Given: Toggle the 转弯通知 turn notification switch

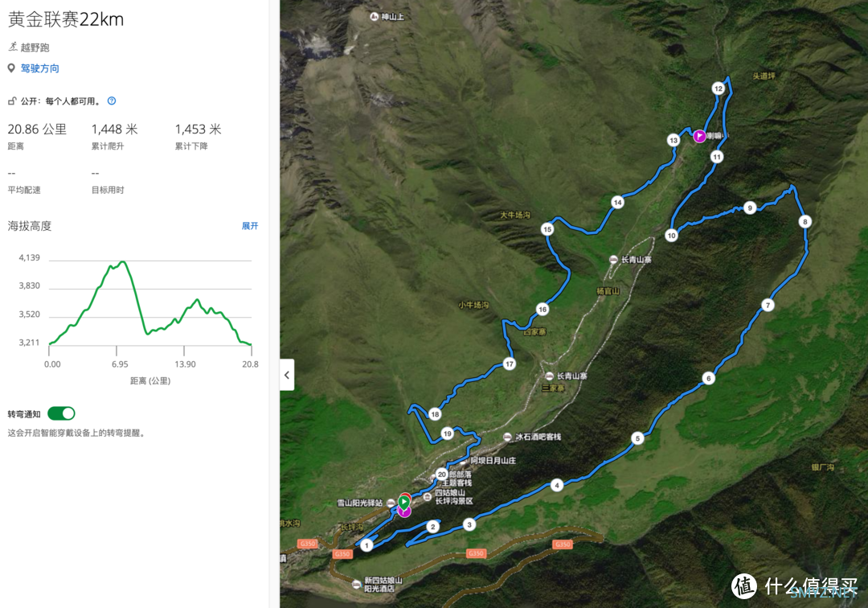Looking at the screenshot, I should pyautogui.click(x=61, y=413).
